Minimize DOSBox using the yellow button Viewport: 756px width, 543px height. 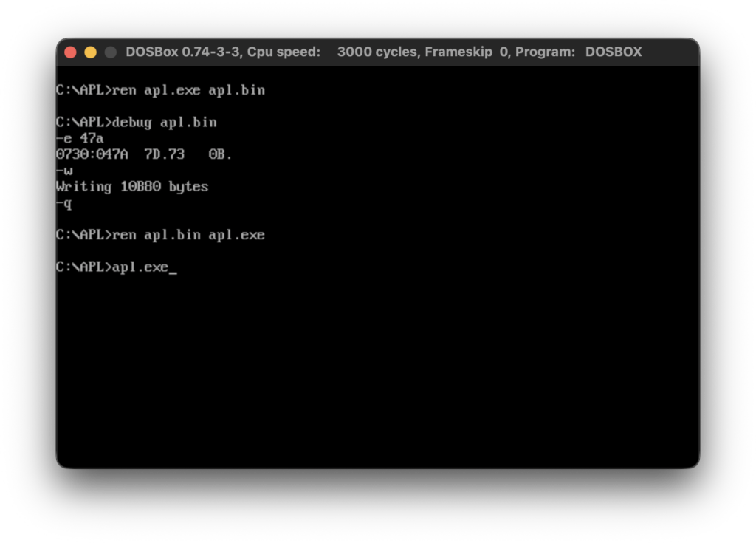tap(91, 52)
